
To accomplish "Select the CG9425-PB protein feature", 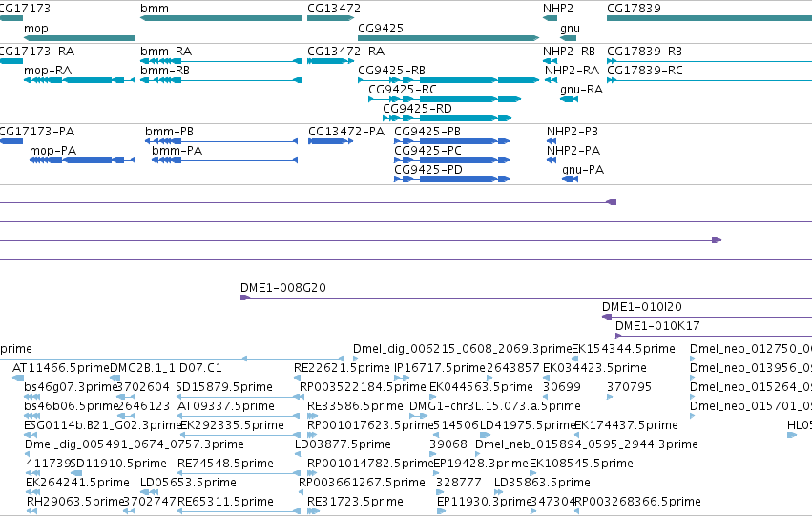I will pyautogui.click(x=451, y=141).
